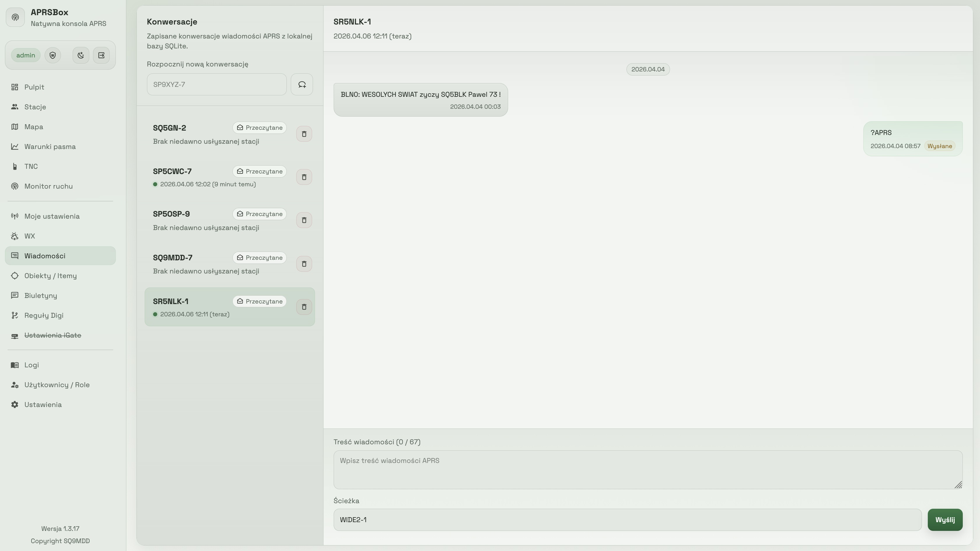Viewport: 980px width, 551px height.
Task: Toggle read status of SP5OSP-9
Action: (x=260, y=214)
